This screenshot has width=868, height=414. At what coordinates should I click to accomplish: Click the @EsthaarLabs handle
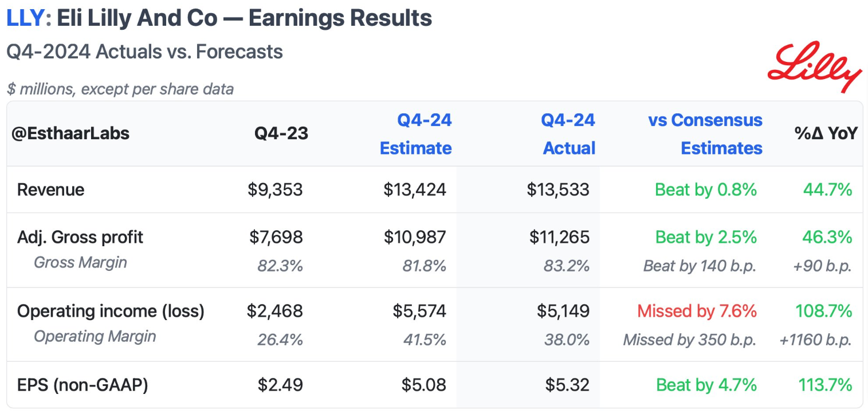point(70,134)
